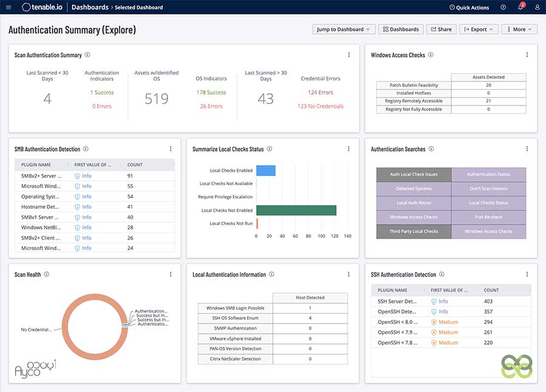Open the help question mark icon
The width and height of the screenshot is (546, 392).
(x=503, y=7)
